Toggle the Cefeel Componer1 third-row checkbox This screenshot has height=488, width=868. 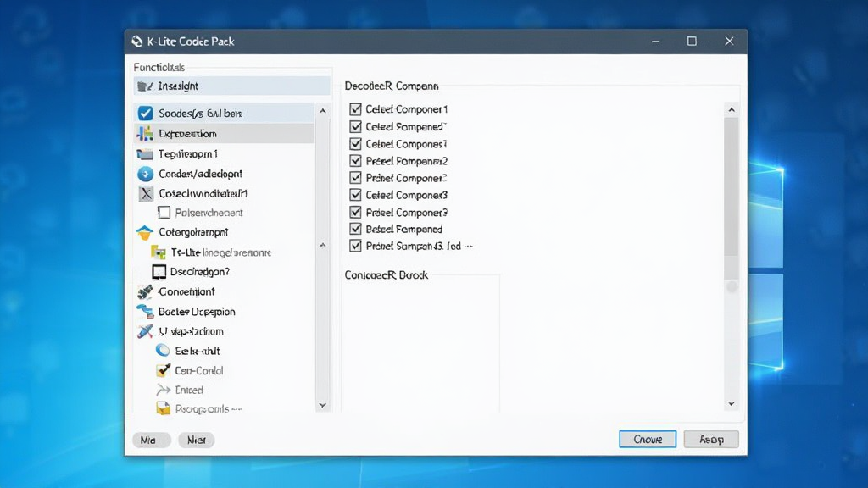(x=355, y=144)
